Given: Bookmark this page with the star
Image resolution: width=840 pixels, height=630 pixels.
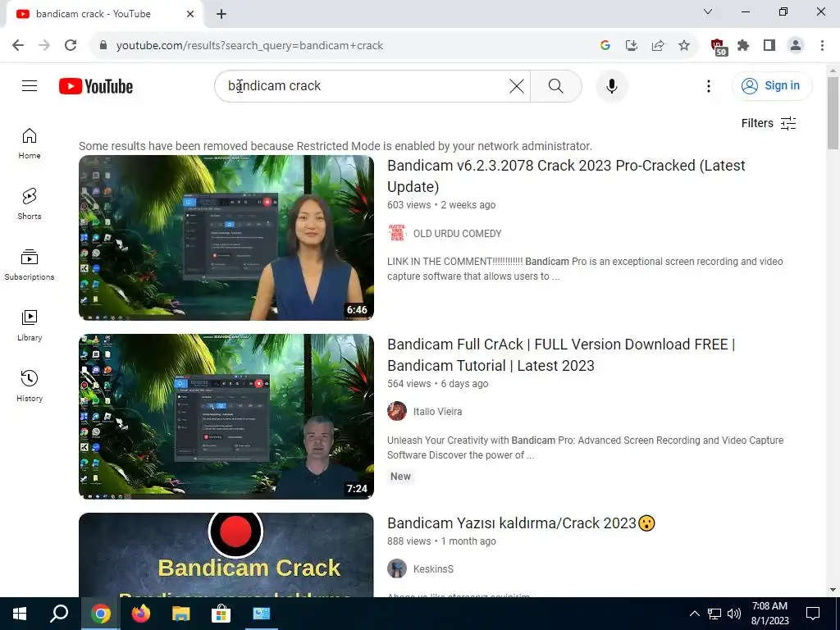Looking at the screenshot, I should pos(684,46).
